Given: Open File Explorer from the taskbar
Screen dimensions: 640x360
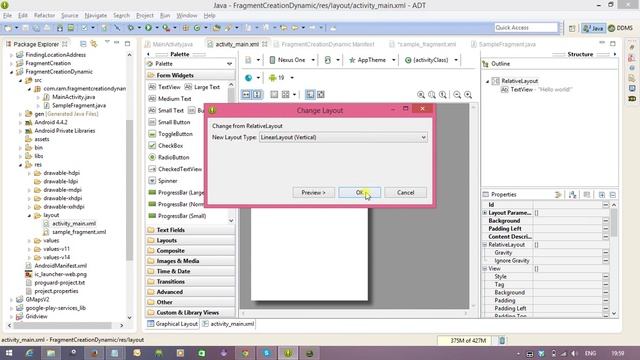Looking at the screenshot, I should [x=51, y=353].
